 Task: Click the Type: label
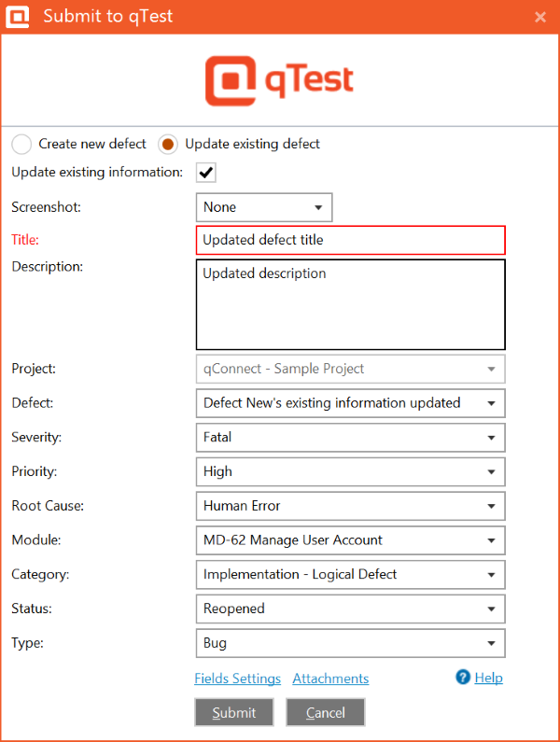[27, 643]
